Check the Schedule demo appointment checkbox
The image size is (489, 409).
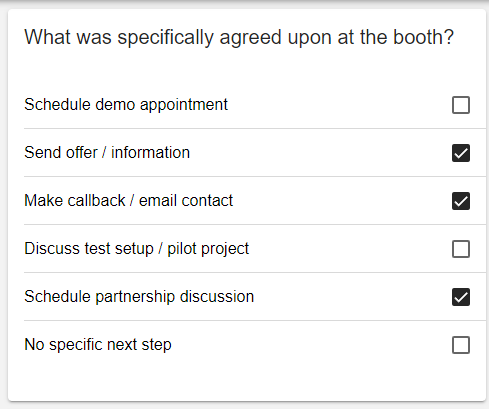click(461, 105)
